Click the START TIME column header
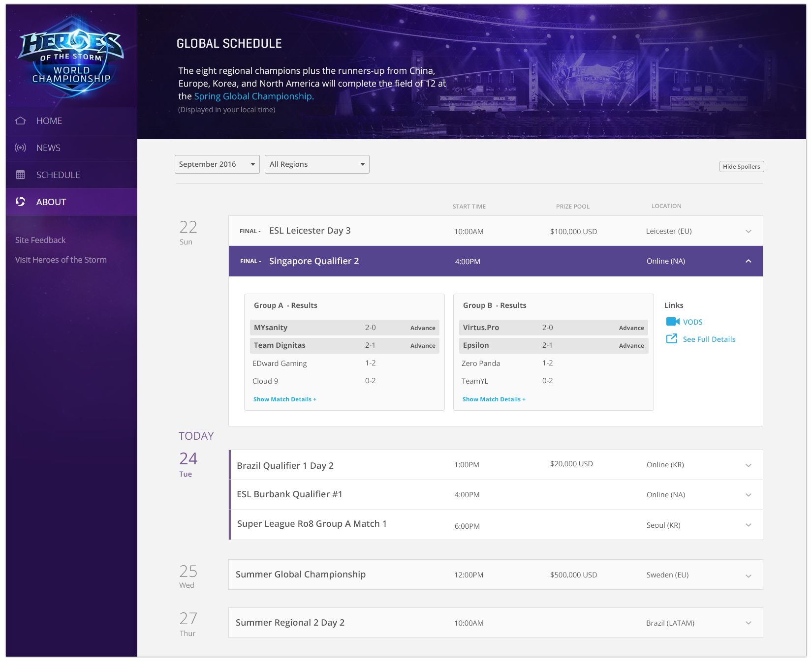The width and height of the screenshot is (812, 664). (x=469, y=207)
